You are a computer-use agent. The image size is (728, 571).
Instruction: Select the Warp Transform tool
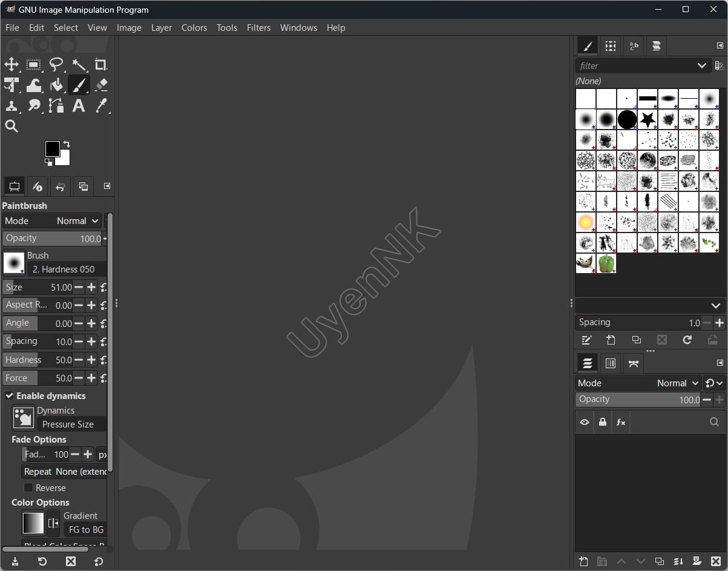[34, 85]
